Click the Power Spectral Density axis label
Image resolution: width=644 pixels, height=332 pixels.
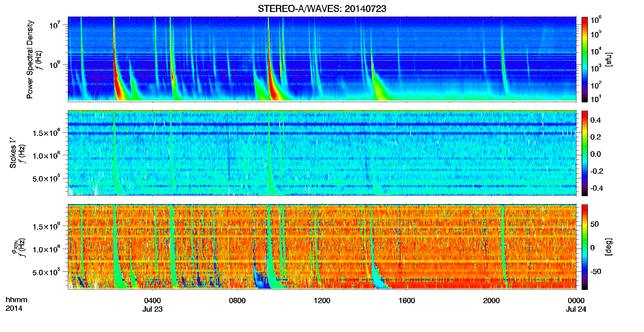pos(30,59)
